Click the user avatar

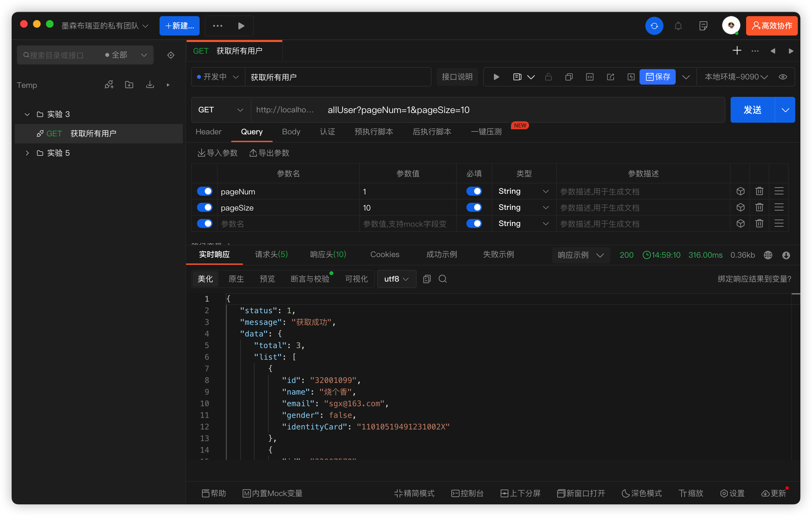pos(731,25)
